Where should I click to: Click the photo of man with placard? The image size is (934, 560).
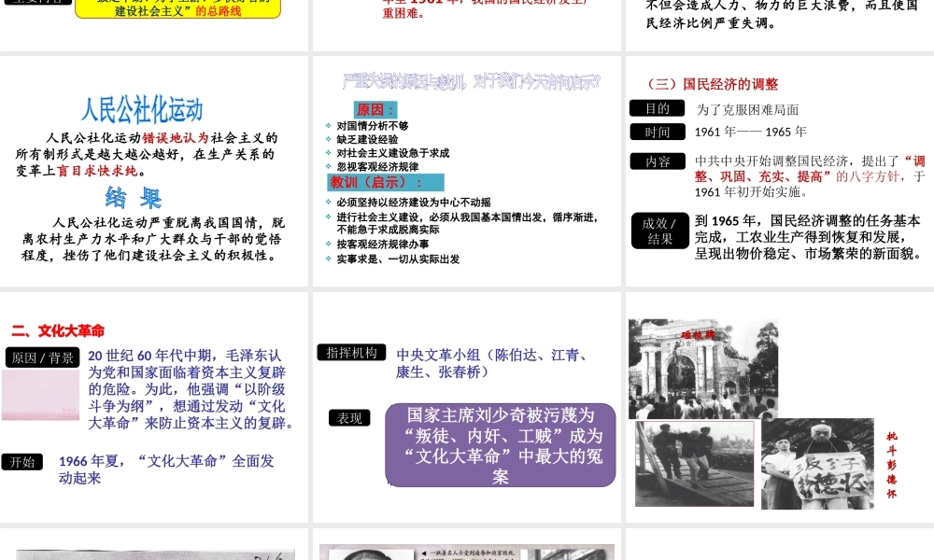pyautogui.click(x=817, y=464)
